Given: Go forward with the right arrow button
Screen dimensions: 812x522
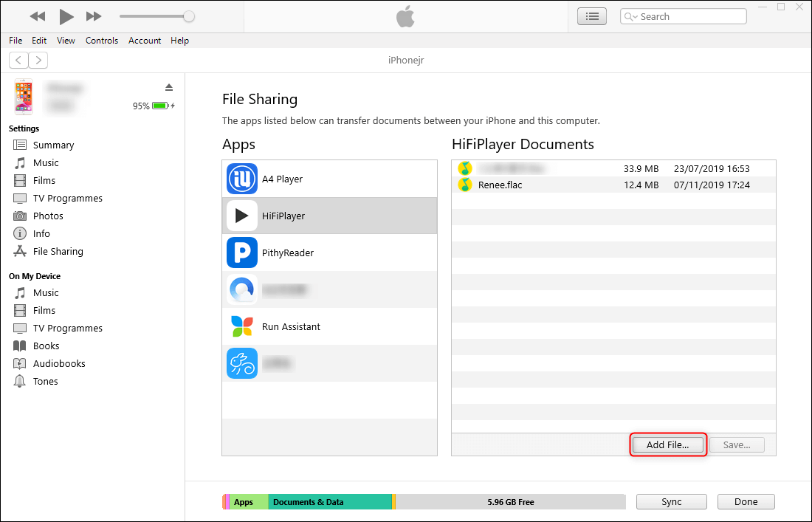Looking at the screenshot, I should point(38,60).
